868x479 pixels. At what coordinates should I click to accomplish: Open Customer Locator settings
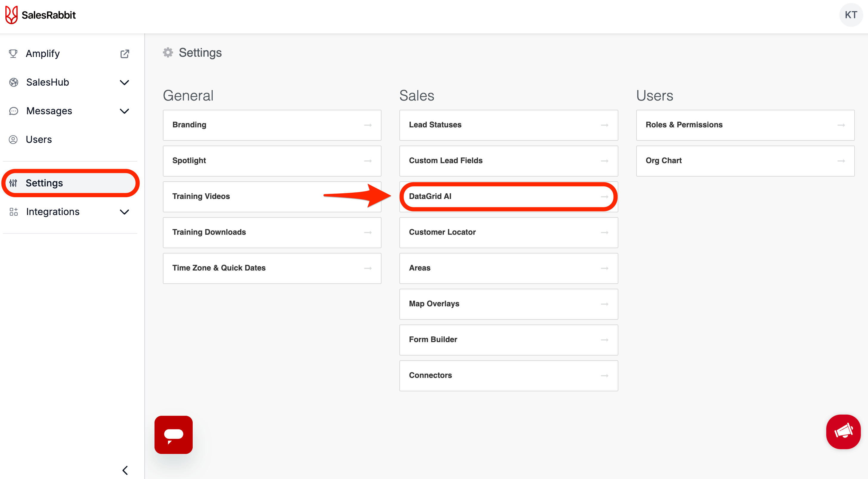click(x=509, y=232)
